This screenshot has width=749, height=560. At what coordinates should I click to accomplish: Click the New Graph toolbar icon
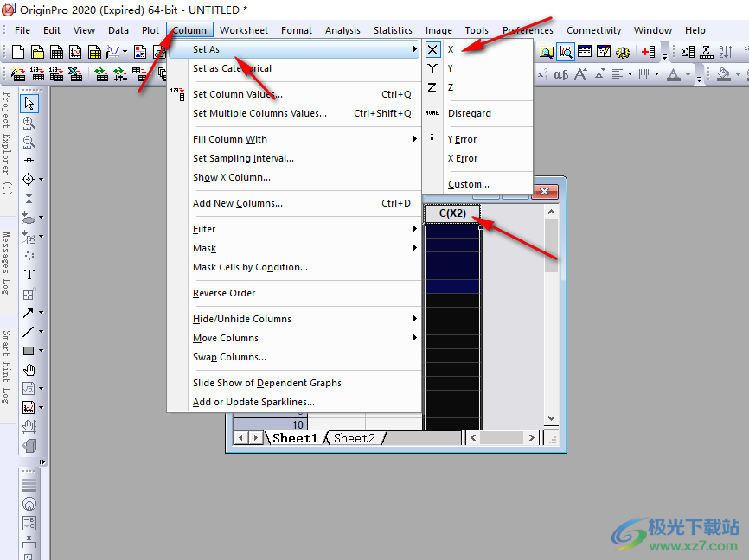click(x=75, y=52)
